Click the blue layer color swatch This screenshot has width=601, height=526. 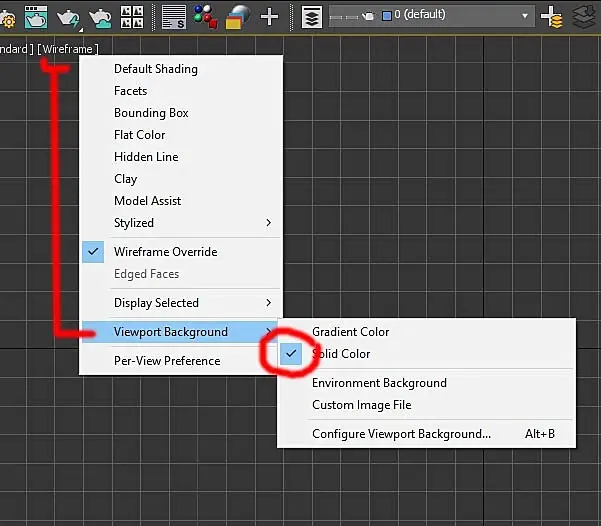click(x=387, y=16)
